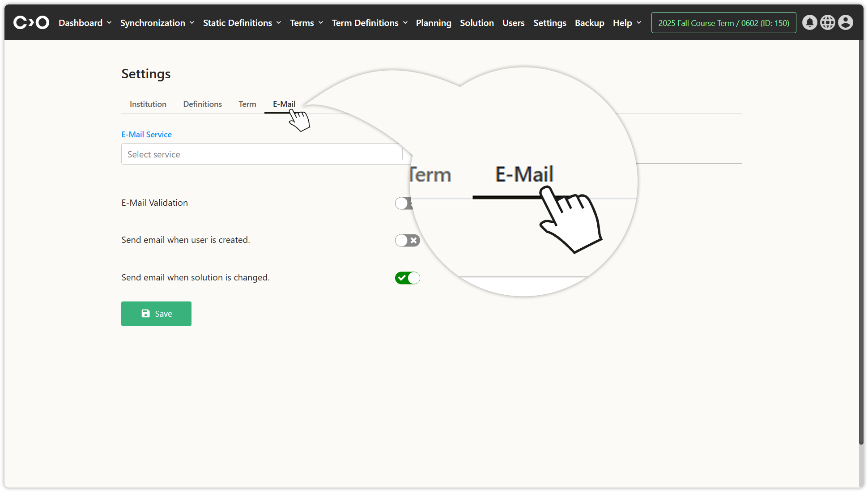Open the Term settings tab
This screenshot has height=492, width=868.
247,104
